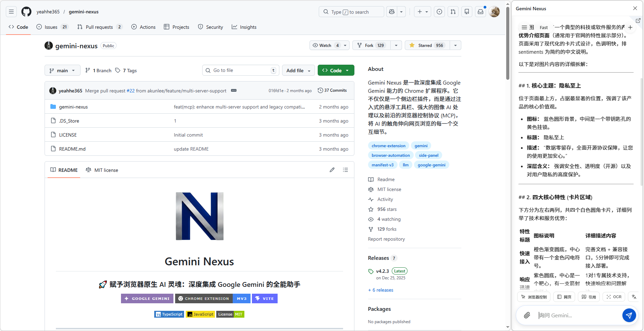Image resolution: width=644 pixels, height=331 pixels.
Task: Click the 询问 Gemini message input
Action: click(578, 315)
